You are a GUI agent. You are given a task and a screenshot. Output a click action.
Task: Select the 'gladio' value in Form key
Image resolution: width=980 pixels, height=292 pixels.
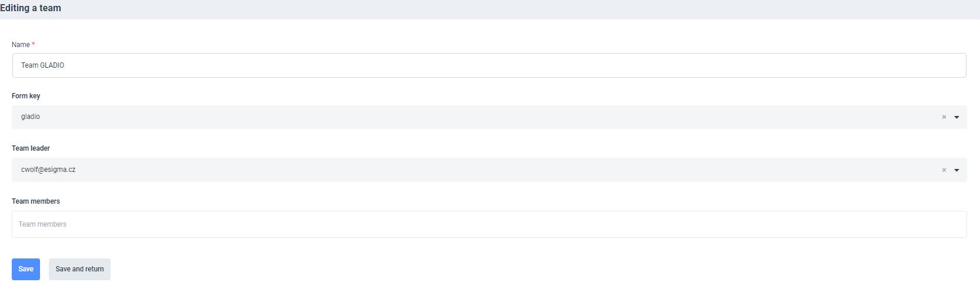click(31, 117)
